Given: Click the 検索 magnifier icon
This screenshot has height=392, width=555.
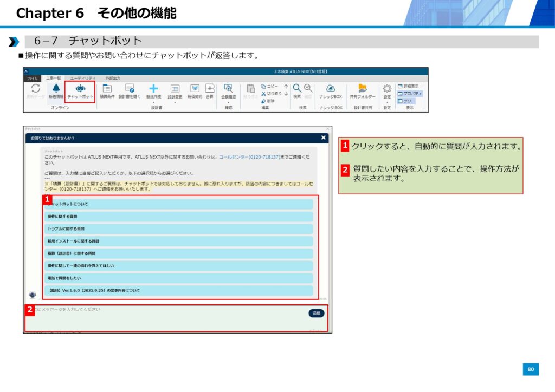Looking at the screenshot, I should coord(297,89).
